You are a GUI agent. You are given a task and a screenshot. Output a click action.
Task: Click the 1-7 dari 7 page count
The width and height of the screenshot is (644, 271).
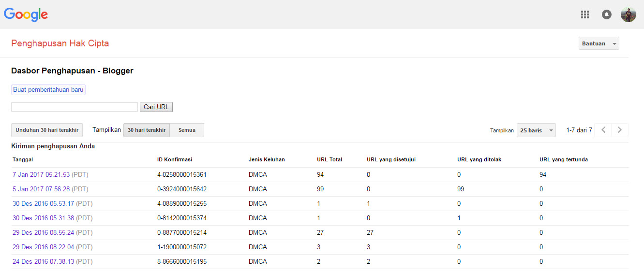click(579, 130)
